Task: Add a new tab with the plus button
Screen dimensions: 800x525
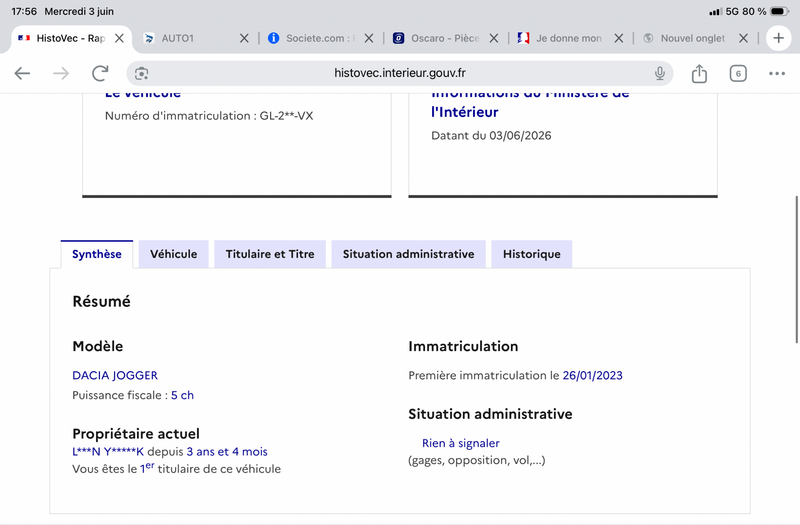Action: click(778, 38)
